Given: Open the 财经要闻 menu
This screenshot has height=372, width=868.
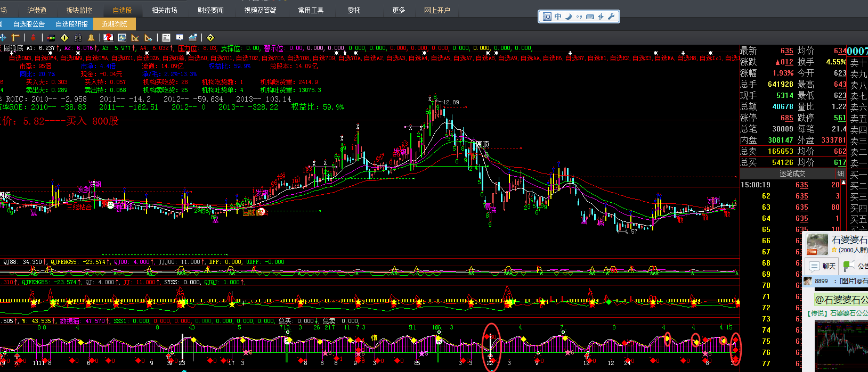Looking at the screenshot, I should click(x=210, y=10).
